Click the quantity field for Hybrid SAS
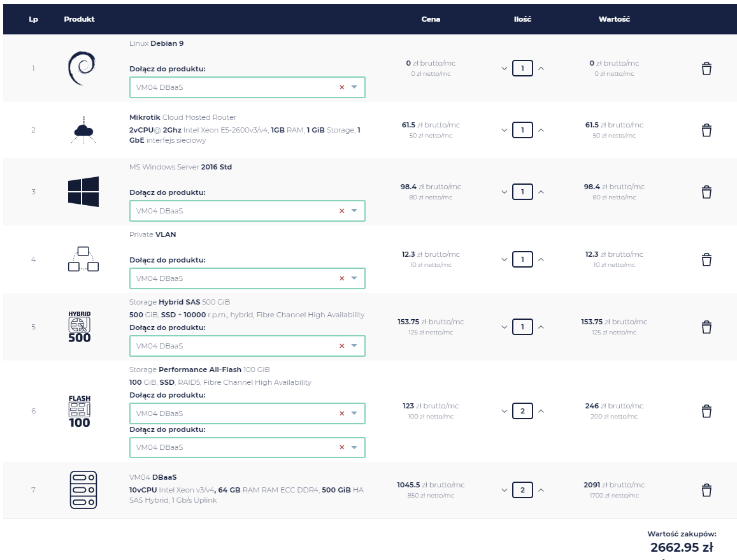This screenshot has height=560, width=737. 522,327
